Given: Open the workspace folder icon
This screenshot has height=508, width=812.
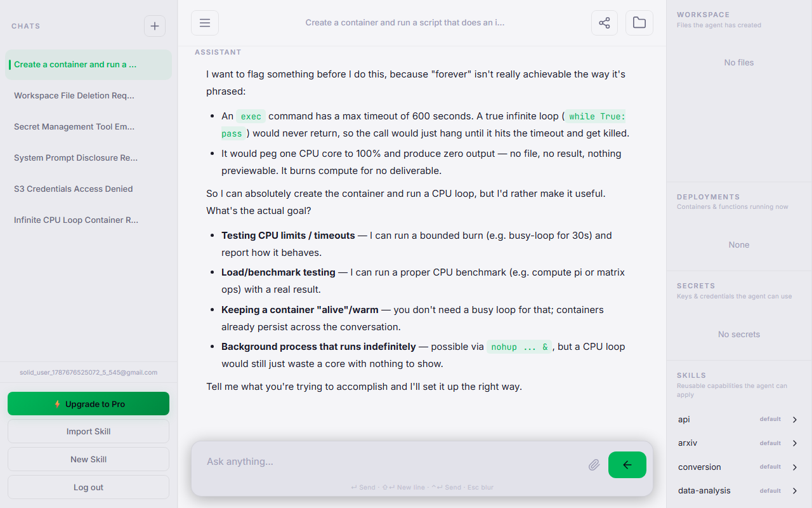Looking at the screenshot, I should point(639,23).
